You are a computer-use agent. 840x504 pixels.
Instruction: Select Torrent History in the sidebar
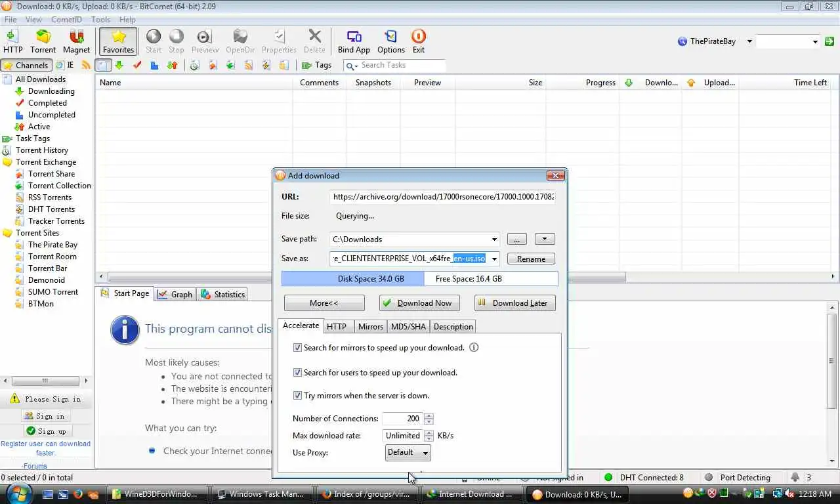click(41, 150)
